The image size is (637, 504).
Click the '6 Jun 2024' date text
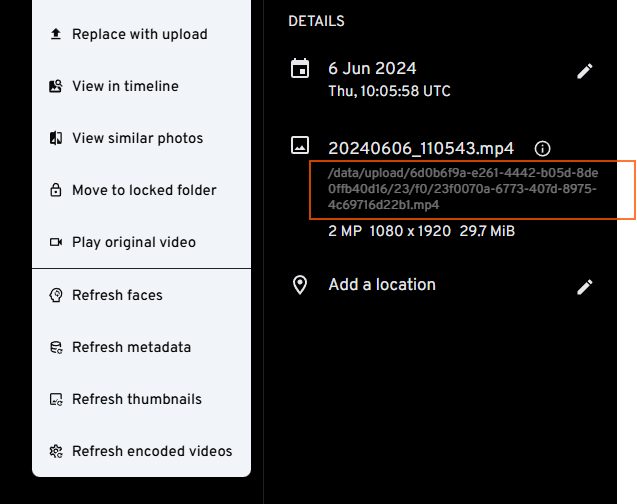click(x=372, y=69)
